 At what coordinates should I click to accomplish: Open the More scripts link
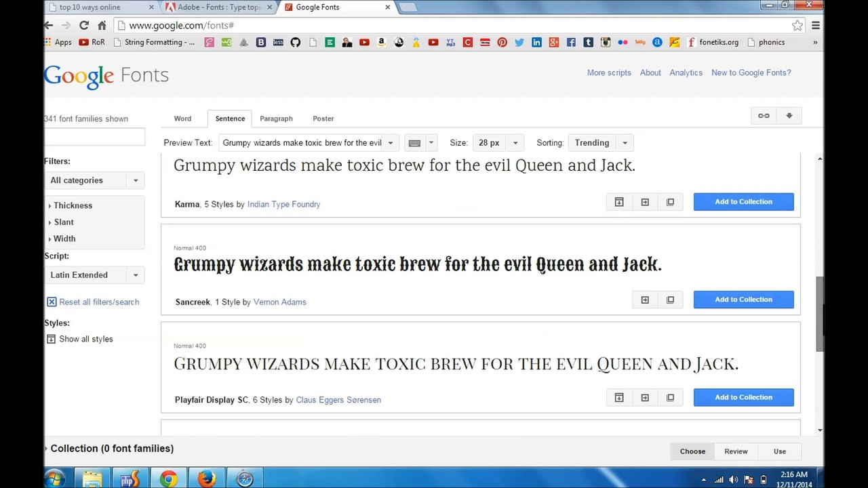pyautogui.click(x=609, y=73)
